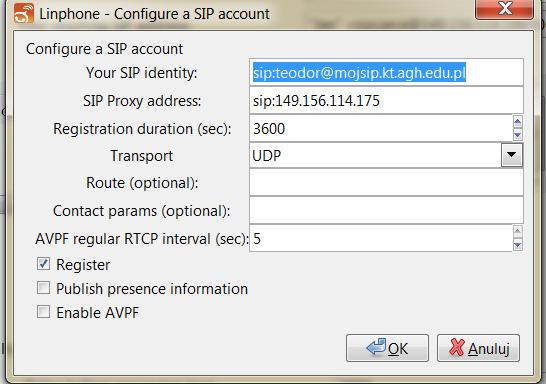The height and width of the screenshot is (384, 546).
Task: Click the 'Route (optional):' label
Action: click(x=142, y=183)
